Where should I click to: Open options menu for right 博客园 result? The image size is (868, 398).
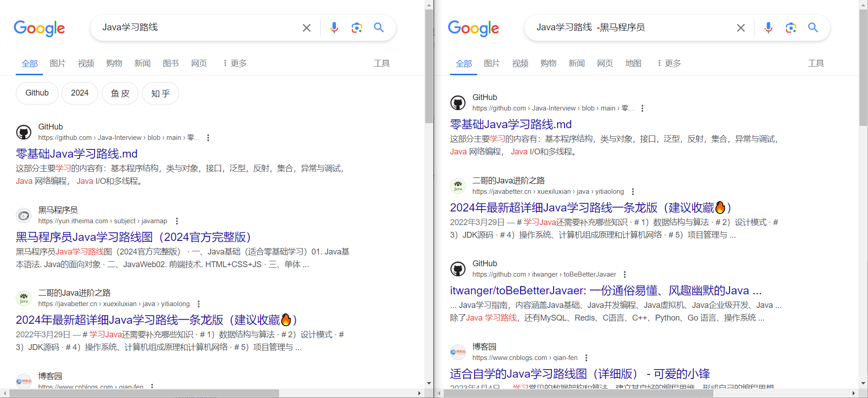(x=586, y=358)
